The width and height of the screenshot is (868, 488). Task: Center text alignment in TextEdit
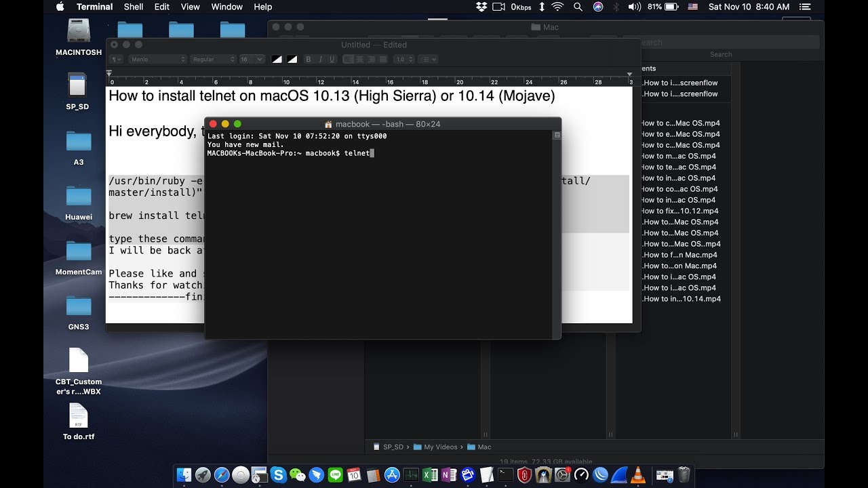coord(360,60)
